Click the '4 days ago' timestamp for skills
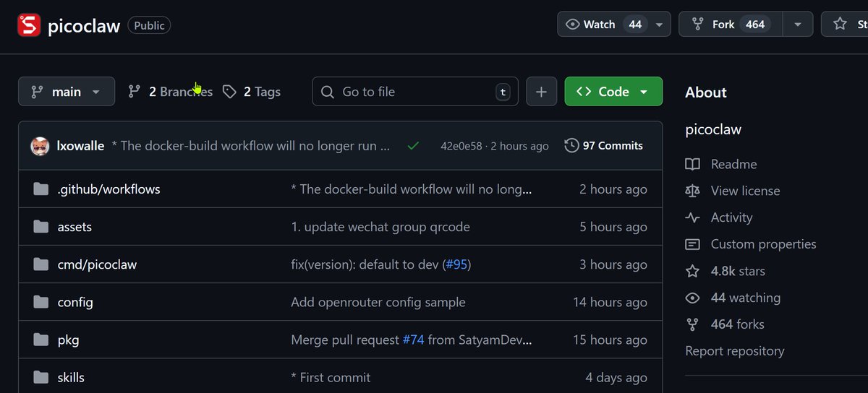 [616, 377]
